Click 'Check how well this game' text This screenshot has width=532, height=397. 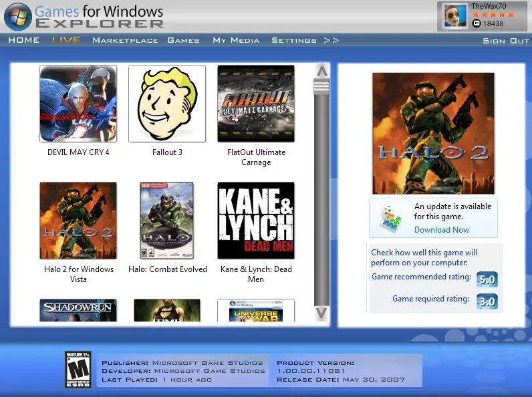[424, 257]
